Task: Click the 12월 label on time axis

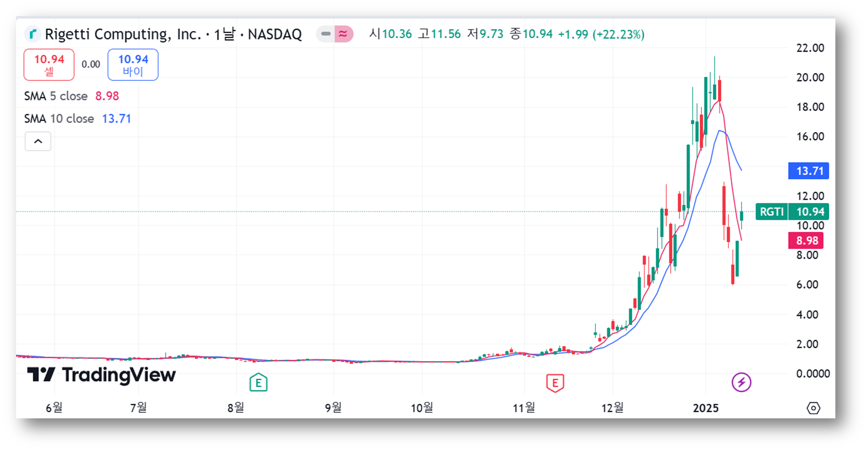Action: [612, 408]
